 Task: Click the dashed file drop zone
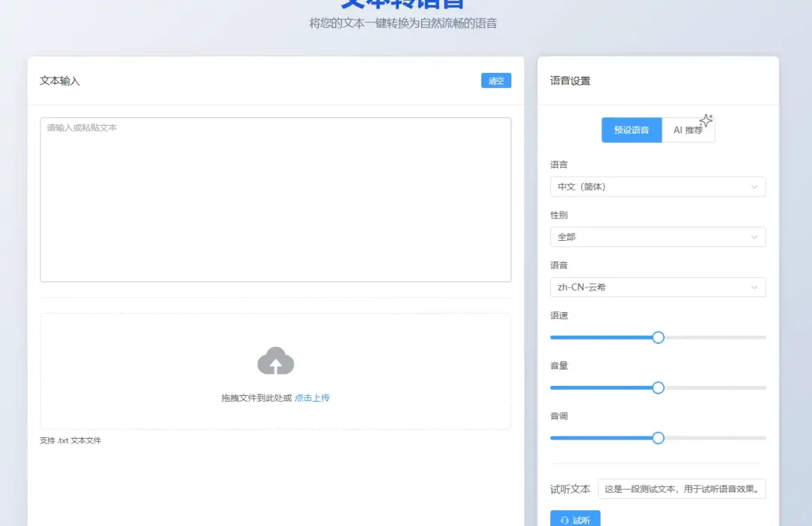[276, 370]
